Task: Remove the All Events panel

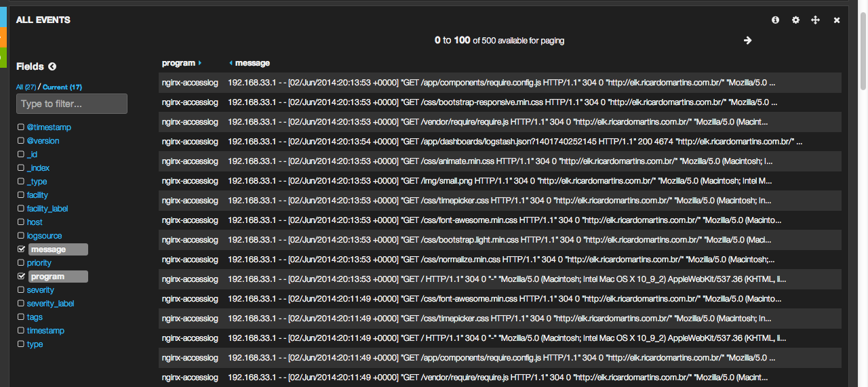Action: point(837,20)
